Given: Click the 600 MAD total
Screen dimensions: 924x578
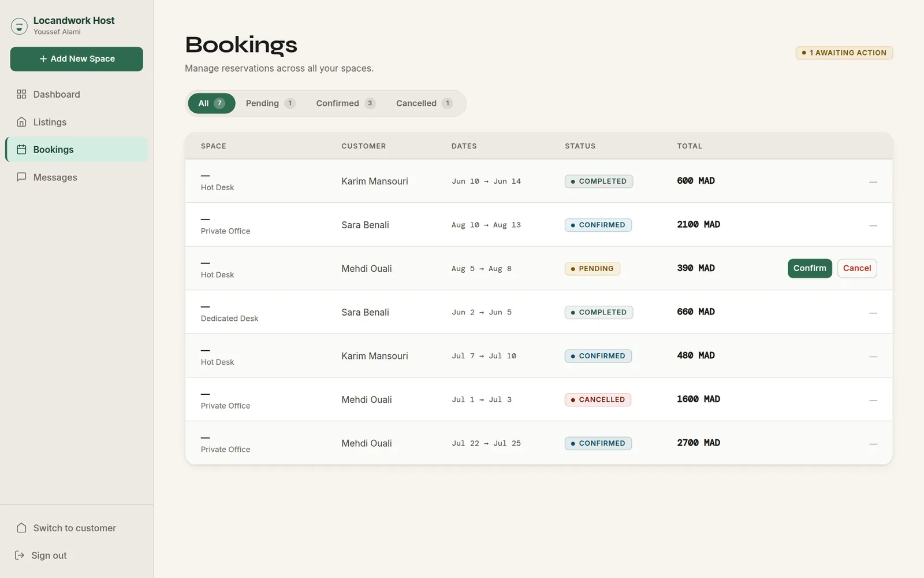Looking at the screenshot, I should pyautogui.click(x=696, y=181).
